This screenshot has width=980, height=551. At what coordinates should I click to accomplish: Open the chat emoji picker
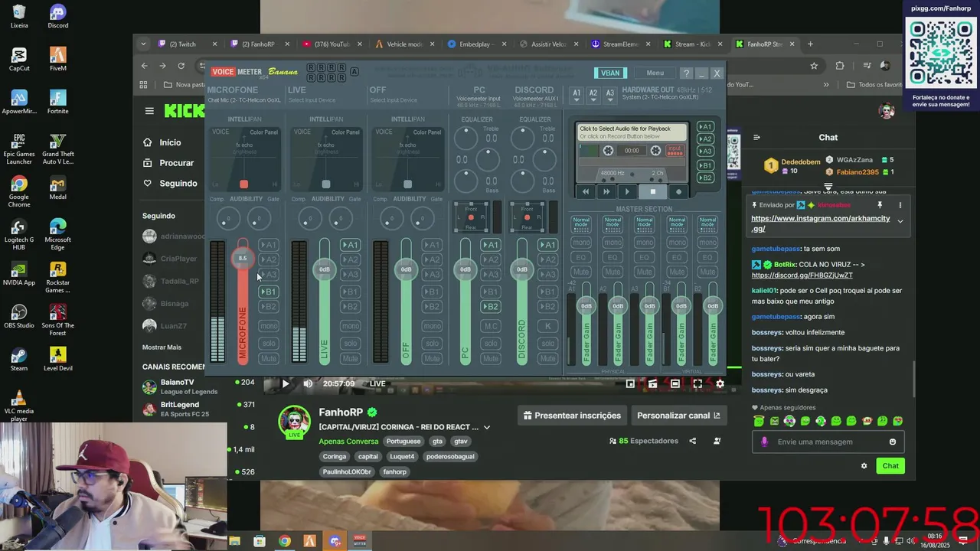point(893,442)
